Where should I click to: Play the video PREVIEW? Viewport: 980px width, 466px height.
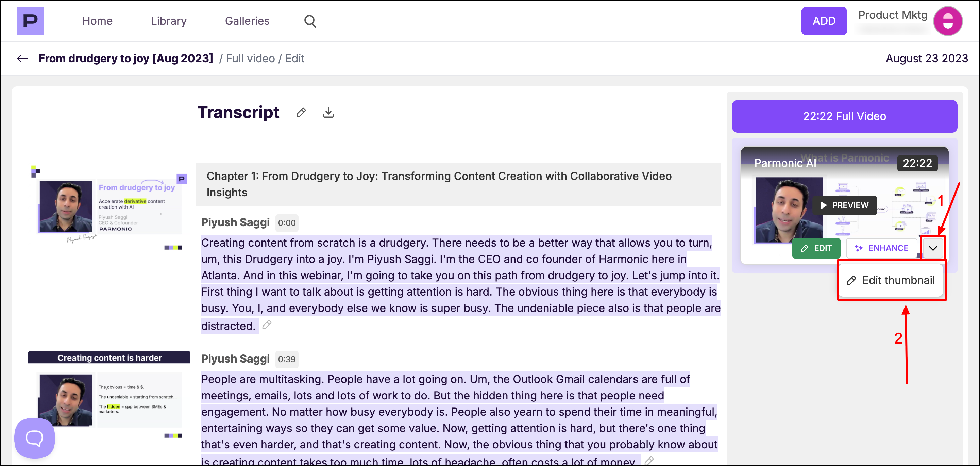[x=844, y=205]
